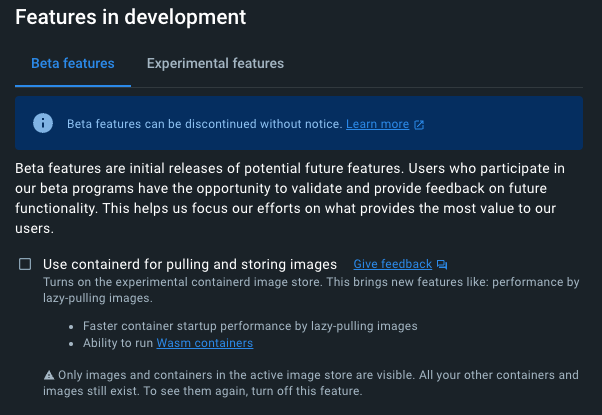Enable the containerd image store checkbox
This screenshot has height=415, width=602.
click(x=25, y=264)
